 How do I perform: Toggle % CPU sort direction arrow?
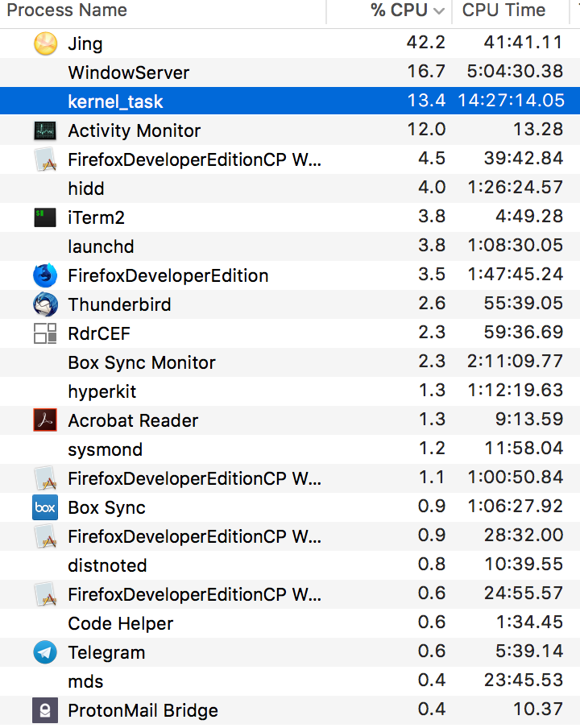(x=439, y=11)
